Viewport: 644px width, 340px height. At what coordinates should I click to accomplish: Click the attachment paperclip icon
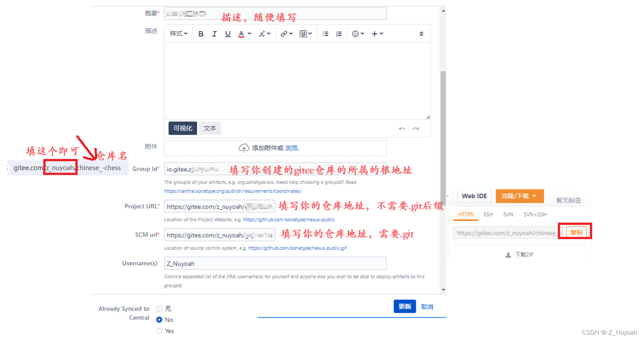point(303,34)
